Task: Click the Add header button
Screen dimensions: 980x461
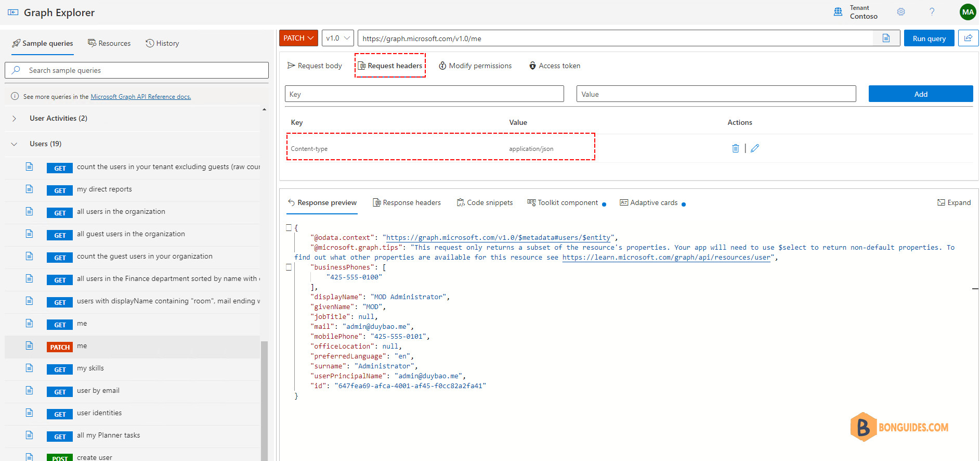Action: [921, 94]
